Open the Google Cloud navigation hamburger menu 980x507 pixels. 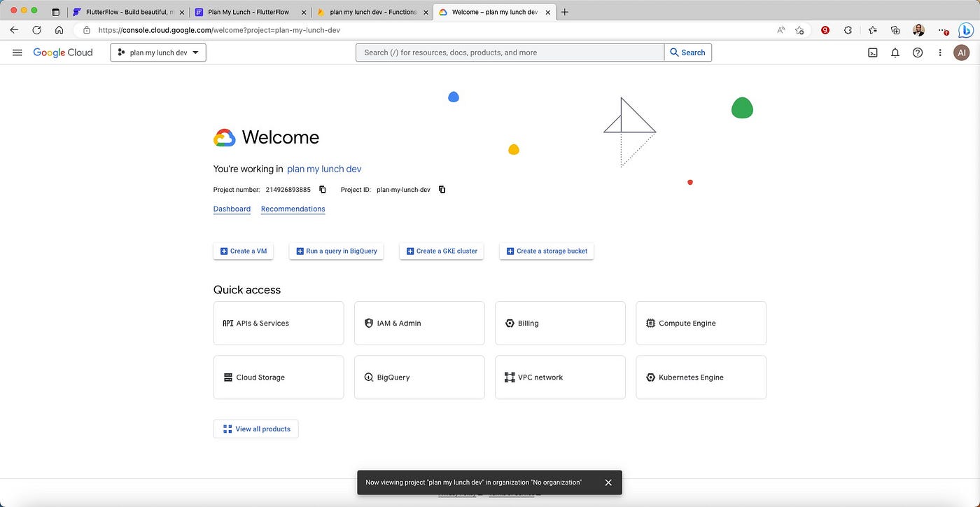pyautogui.click(x=17, y=53)
